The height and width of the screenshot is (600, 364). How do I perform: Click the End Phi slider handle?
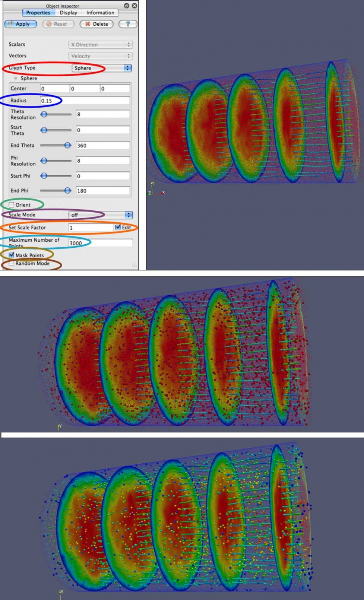coord(68,190)
